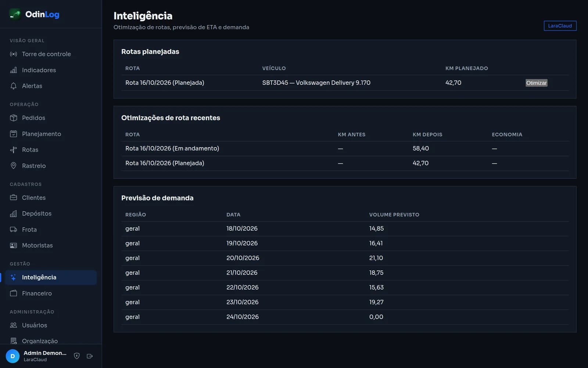Screen dimensions: 588x368
Task: Select the Motoristas ID card icon
Action: (x=14, y=245)
